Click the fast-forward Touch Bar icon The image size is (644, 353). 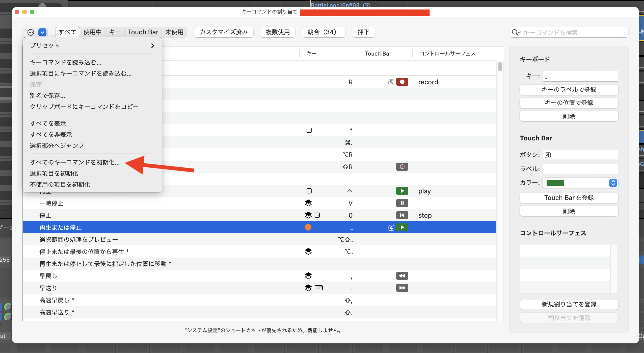(x=402, y=288)
